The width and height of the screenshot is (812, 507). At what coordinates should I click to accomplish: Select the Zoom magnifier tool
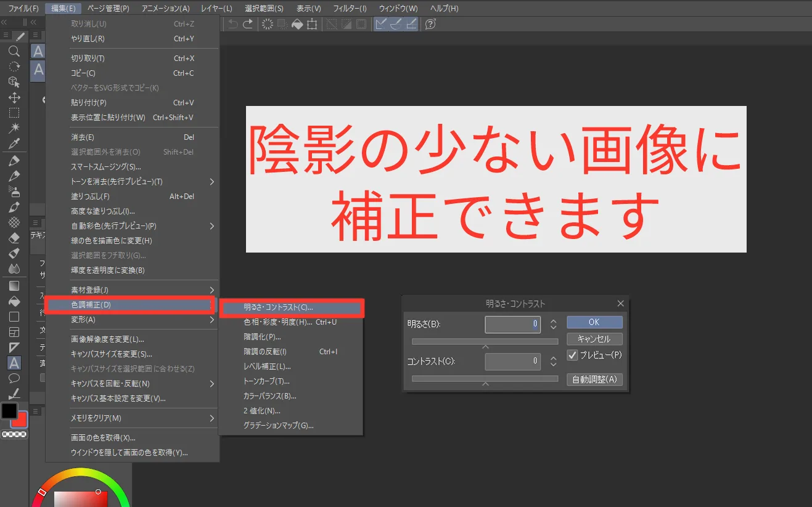(14, 51)
